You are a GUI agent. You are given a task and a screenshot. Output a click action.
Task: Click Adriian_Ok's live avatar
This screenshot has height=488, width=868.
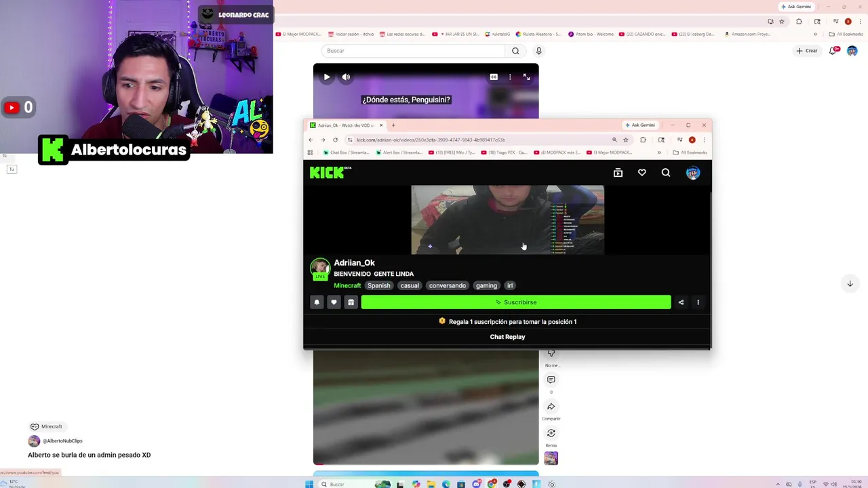pyautogui.click(x=320, y=268)
